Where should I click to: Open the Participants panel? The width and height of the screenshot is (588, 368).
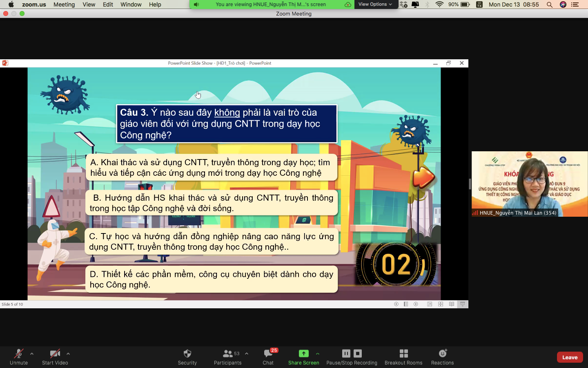227,354
